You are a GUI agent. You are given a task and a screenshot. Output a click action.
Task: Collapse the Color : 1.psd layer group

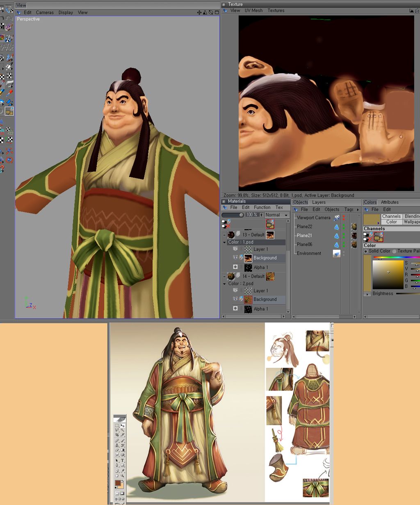tap(224, 242)
